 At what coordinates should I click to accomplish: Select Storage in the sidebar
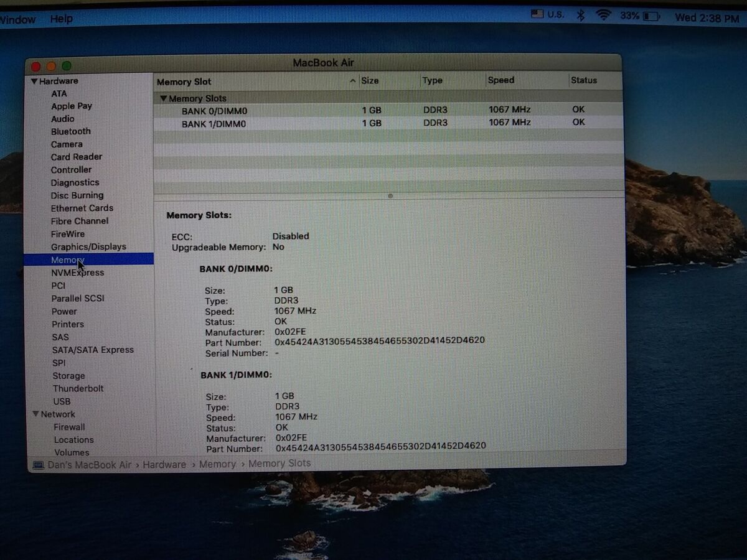coord(68,376)
